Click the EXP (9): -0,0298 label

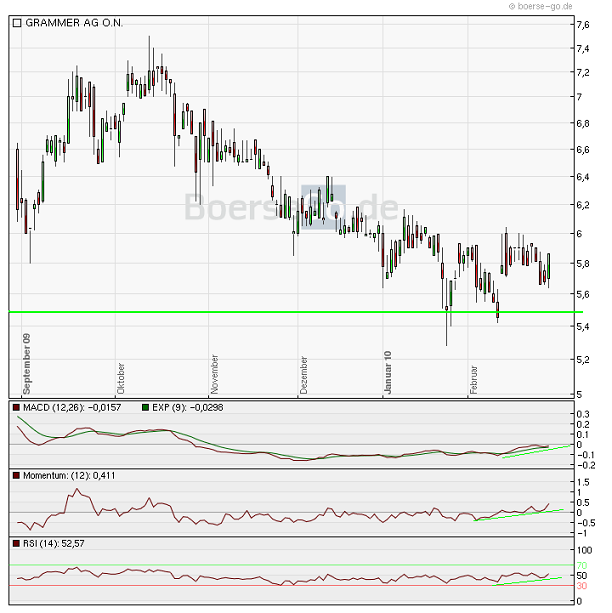[x=187, y=408]
